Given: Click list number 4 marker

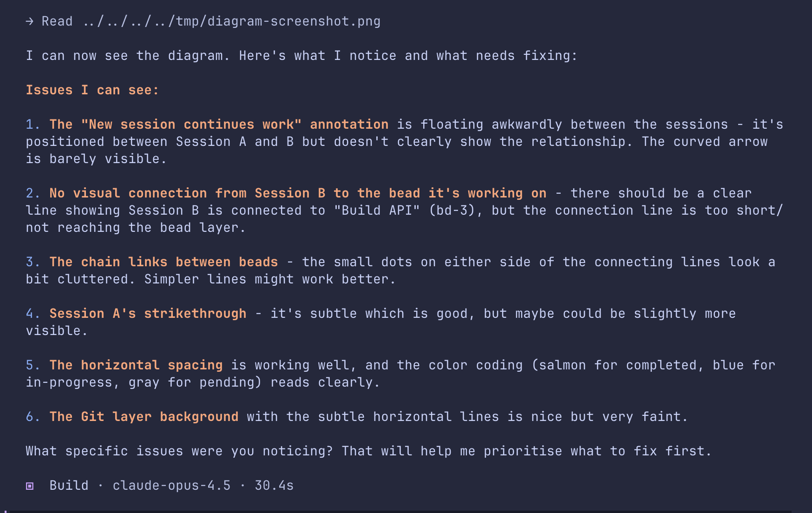Looking at the screenshot, I should click(33, 314).
